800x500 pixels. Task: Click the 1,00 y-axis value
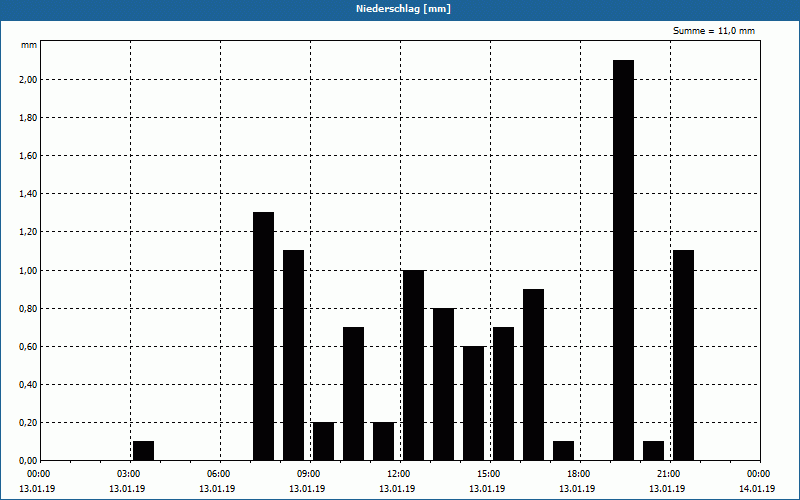coord(28,270)
